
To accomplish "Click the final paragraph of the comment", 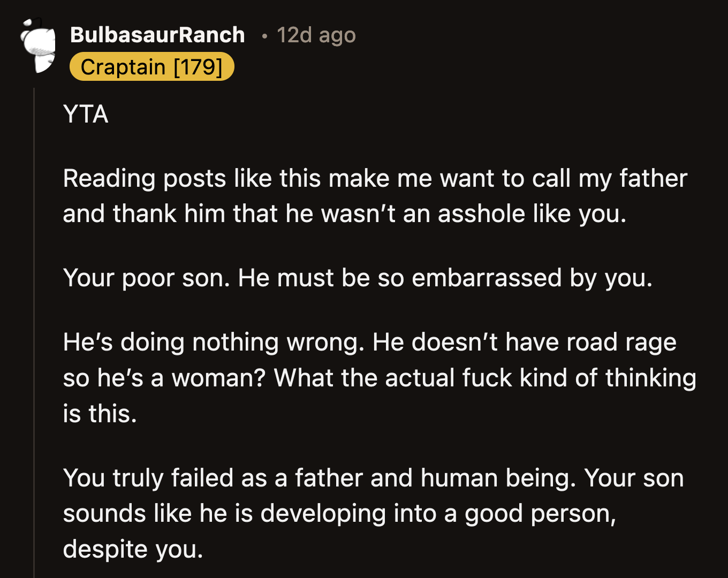I will pos(373,513).
